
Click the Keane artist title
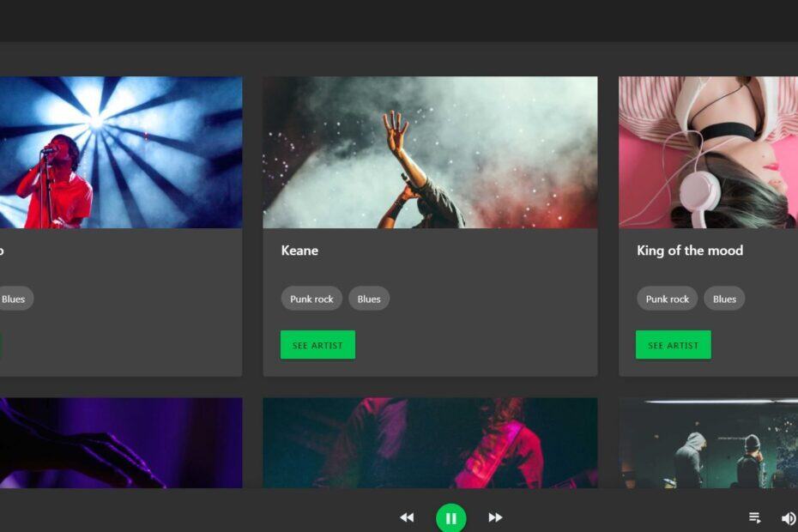pos(299,251)
